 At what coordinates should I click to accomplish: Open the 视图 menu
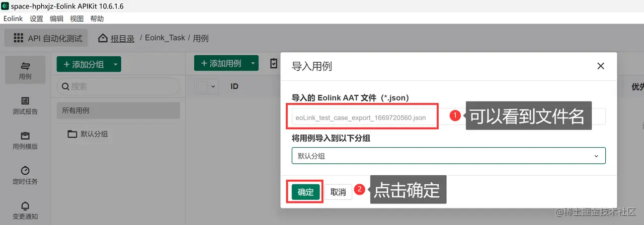pyautogui.click(x=76, y=19)
